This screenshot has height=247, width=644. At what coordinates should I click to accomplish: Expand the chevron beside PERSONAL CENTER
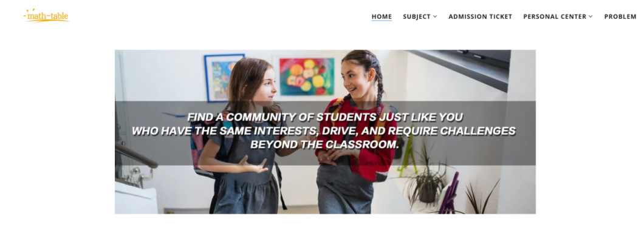[x=591, y=17]
